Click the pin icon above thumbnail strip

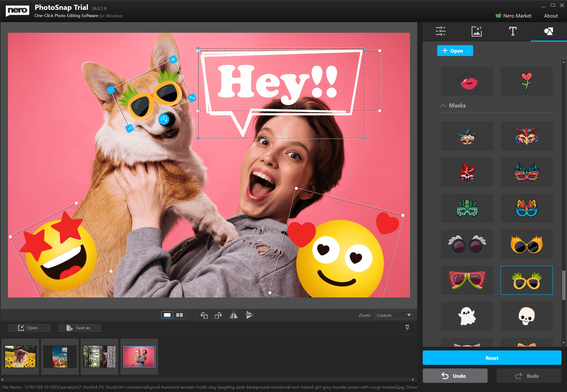(407, 327)
